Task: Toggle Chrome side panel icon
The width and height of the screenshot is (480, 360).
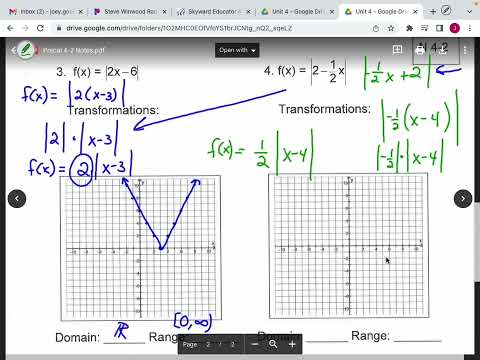Action: (x=439, y=28)
